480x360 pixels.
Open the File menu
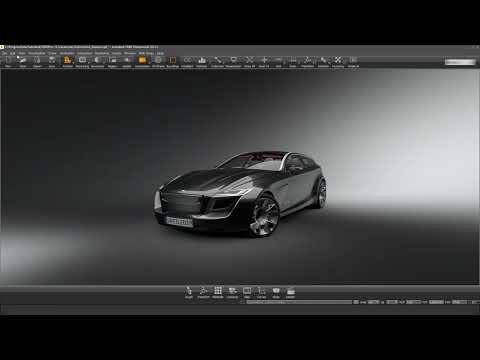pyautogui.click(x=4, y=53)
